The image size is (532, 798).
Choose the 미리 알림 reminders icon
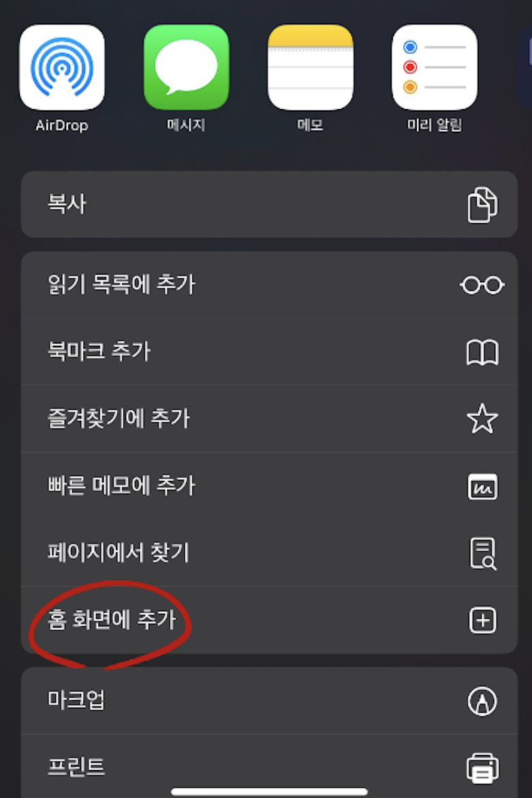pyautogui.click(x=434, y=67)
